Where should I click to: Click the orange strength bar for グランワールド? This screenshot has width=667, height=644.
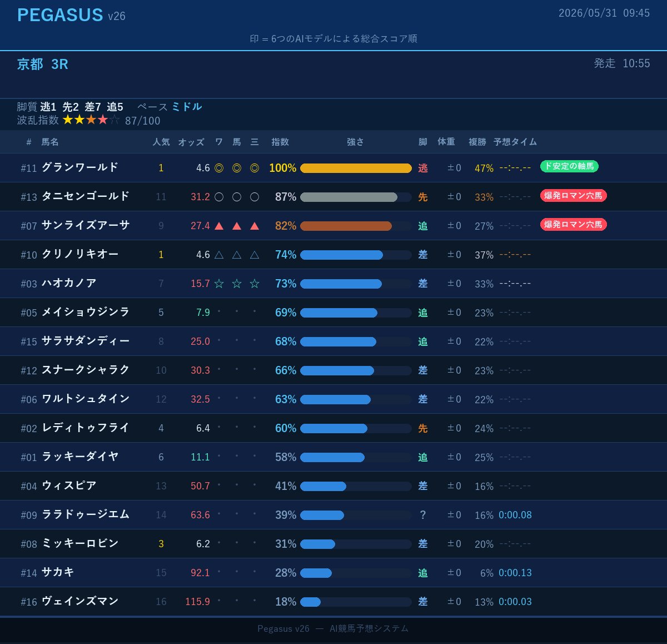click(356, 168)
